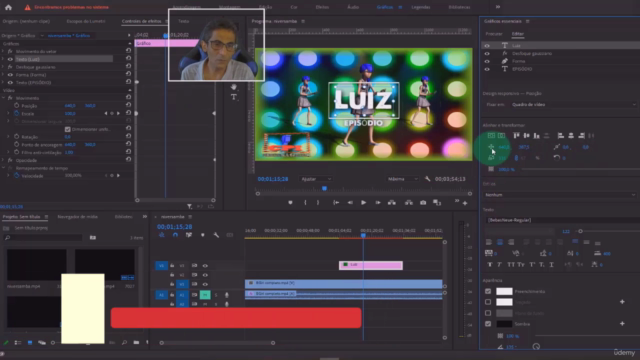Open Program monitor settings wrench
Image resolution: width=640 pixels, height=360 pixels.
427,179
